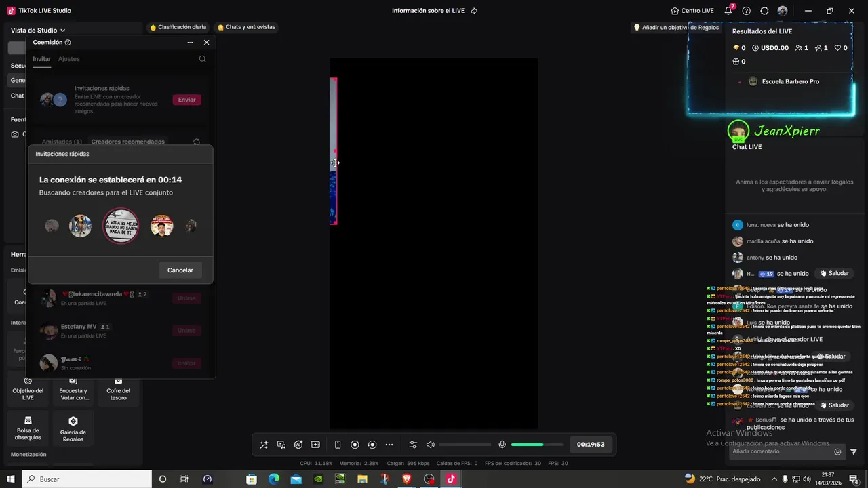Click 'antony se ha unido' chat message
Image resolution: width=868 pixels, height=488 pixels.
(x=765, y=258)
